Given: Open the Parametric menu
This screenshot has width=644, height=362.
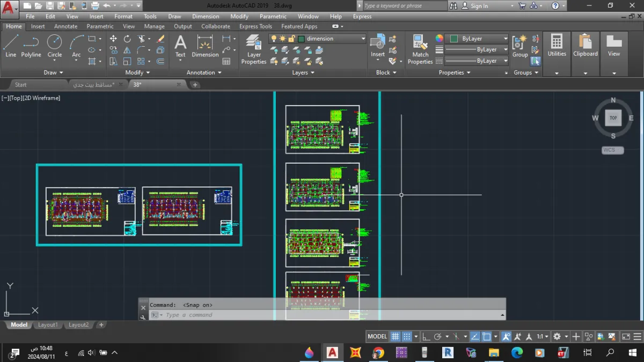Looking at the screenshot, I should pos(273,16).
